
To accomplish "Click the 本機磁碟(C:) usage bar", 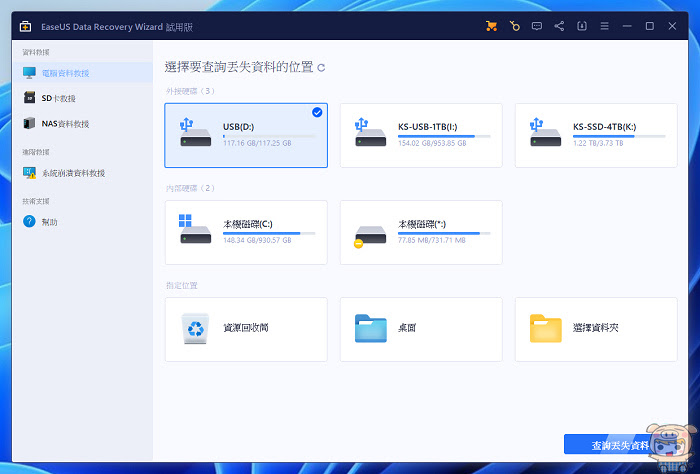I will click(x=269, y=233).
